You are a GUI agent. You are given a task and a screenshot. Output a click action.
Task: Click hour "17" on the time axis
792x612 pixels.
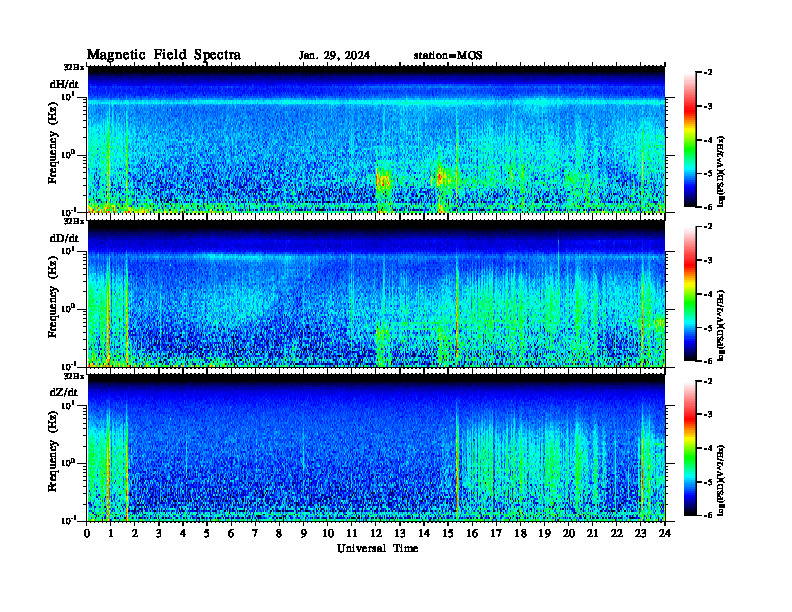497,533
